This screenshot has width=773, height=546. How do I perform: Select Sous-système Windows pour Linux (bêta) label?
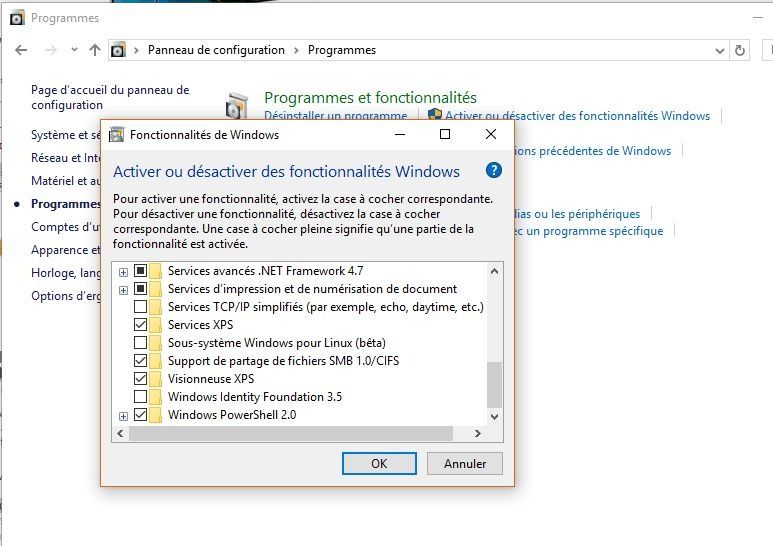point(277,343)
